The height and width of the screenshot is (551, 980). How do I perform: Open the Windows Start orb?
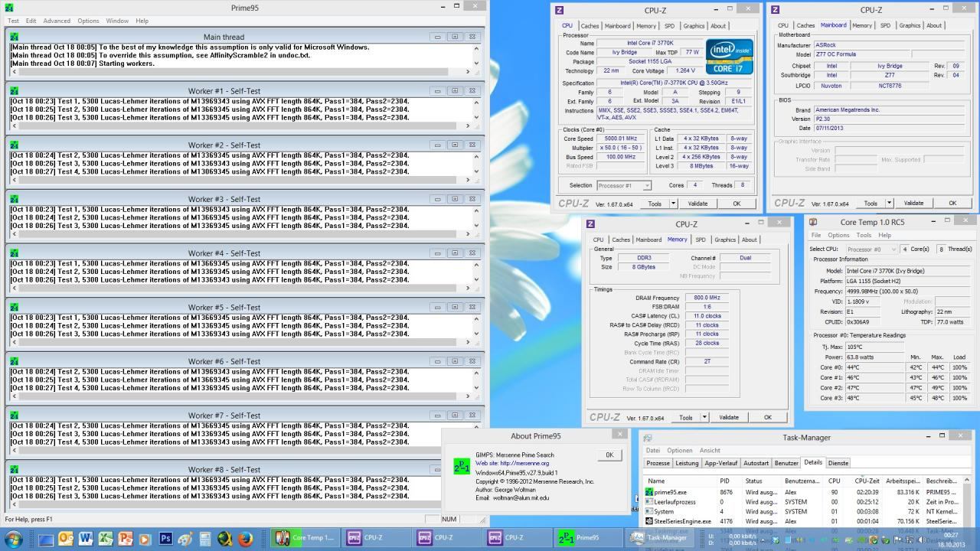[13, 539]
